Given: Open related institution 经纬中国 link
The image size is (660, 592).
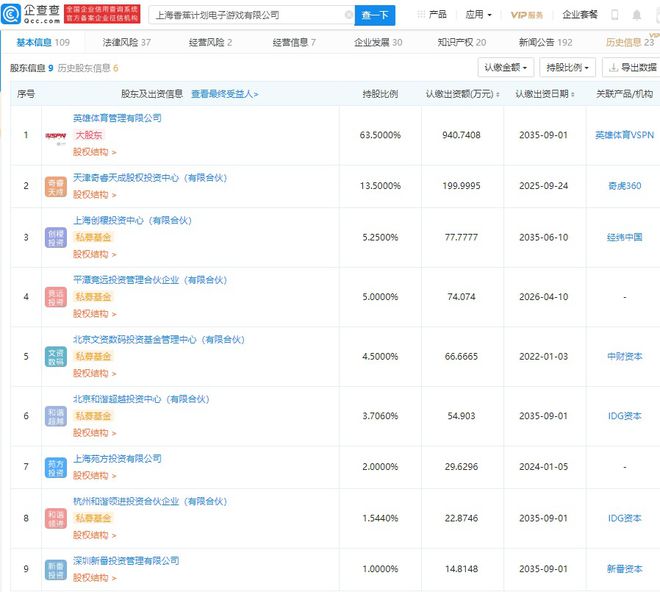Looking at the screenshot, I should pos(624,237).
